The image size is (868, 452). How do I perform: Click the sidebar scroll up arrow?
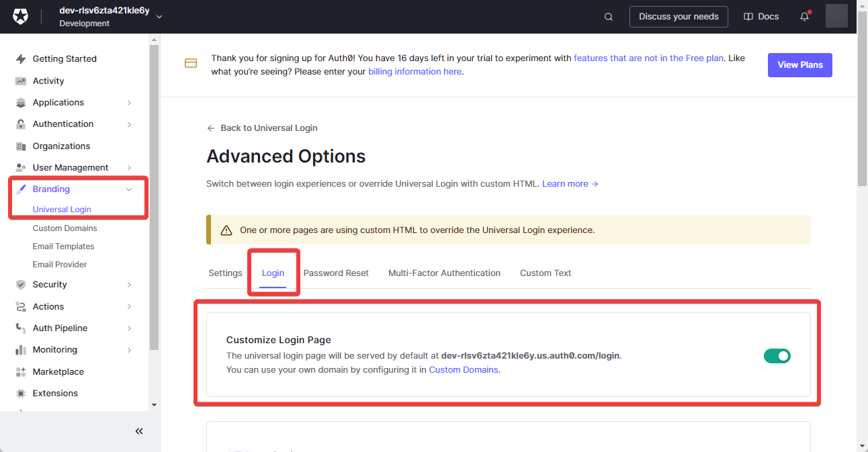[x=154, y=38]
